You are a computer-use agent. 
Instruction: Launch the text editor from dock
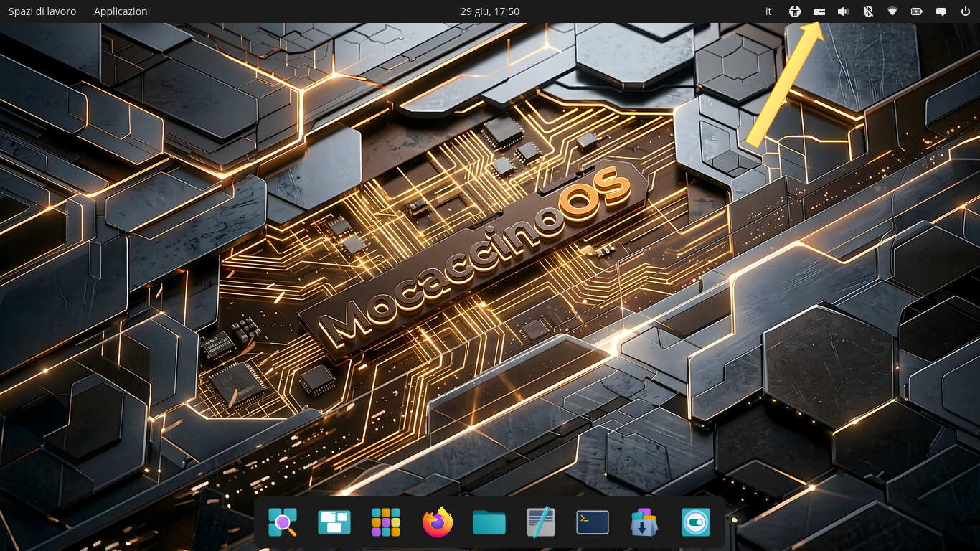(x=541, y=522)
